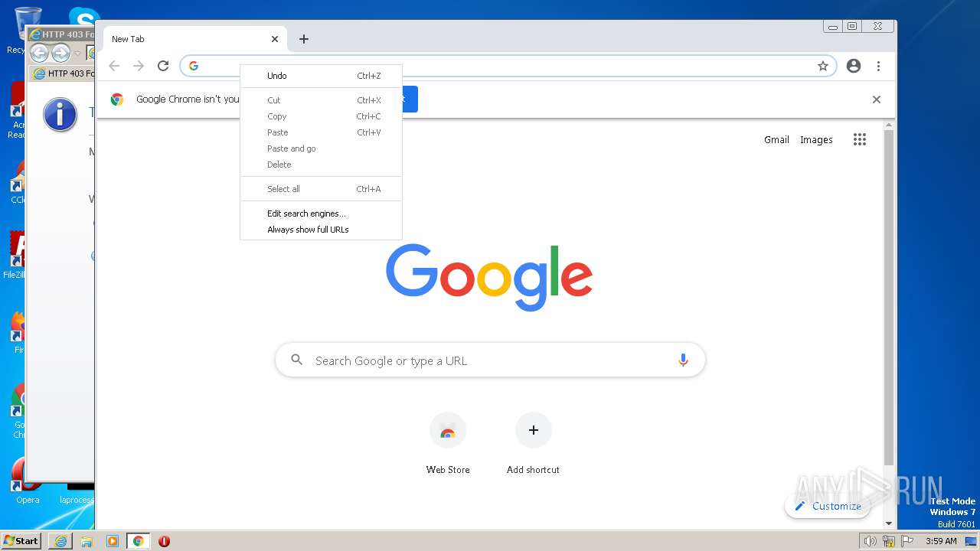The width and height of the screenshot is (980, 551).
Task: Select Cut in the context menu
Action: coord(322,100)
